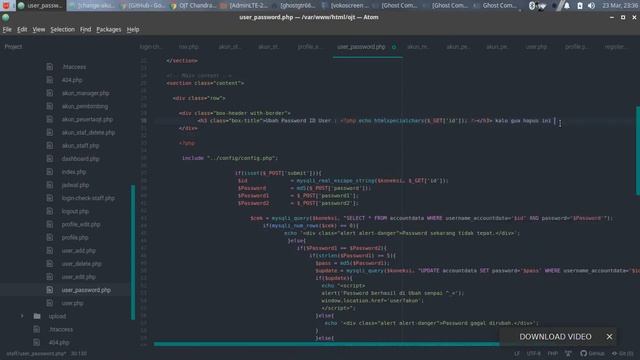Screen dimensions: 640x360
Task: Click the cursor position in status bar
Action: (78, 353)
